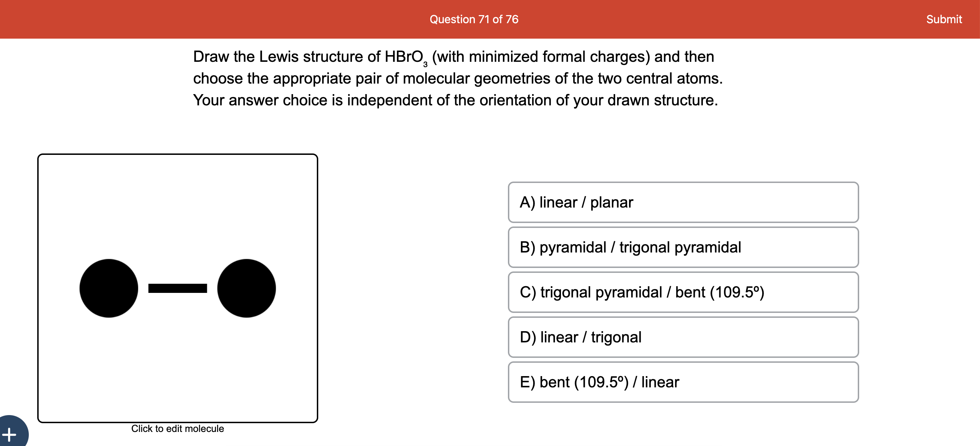
Task: Select the left atom in the molecule
Action: [109, 288]
